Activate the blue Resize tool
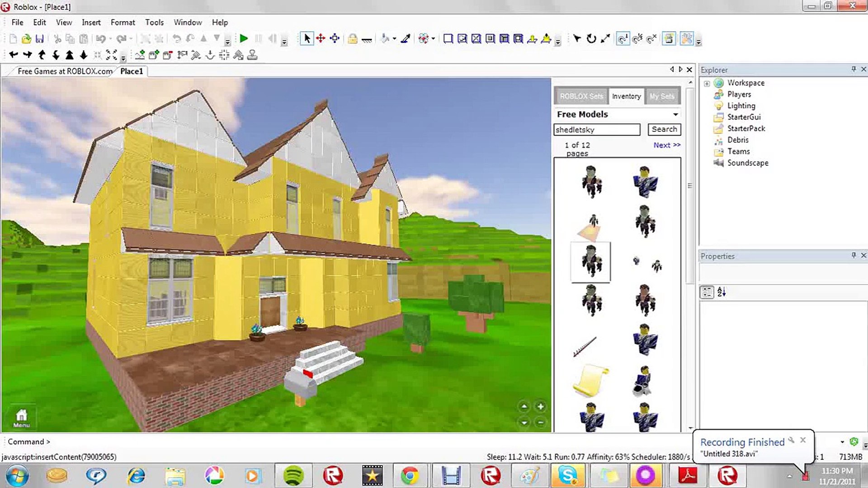 point(335,39)
